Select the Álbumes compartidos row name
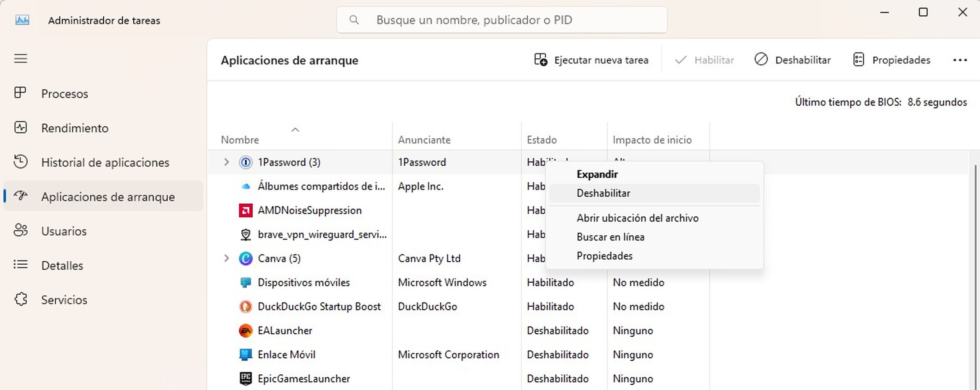980x390 pixels. coord(321,186)
